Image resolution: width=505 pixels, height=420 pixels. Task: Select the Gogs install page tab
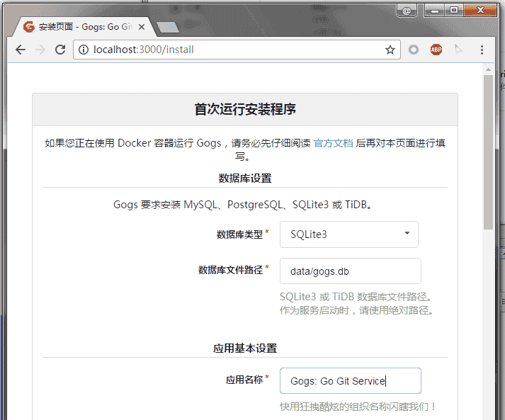[84, 27]
